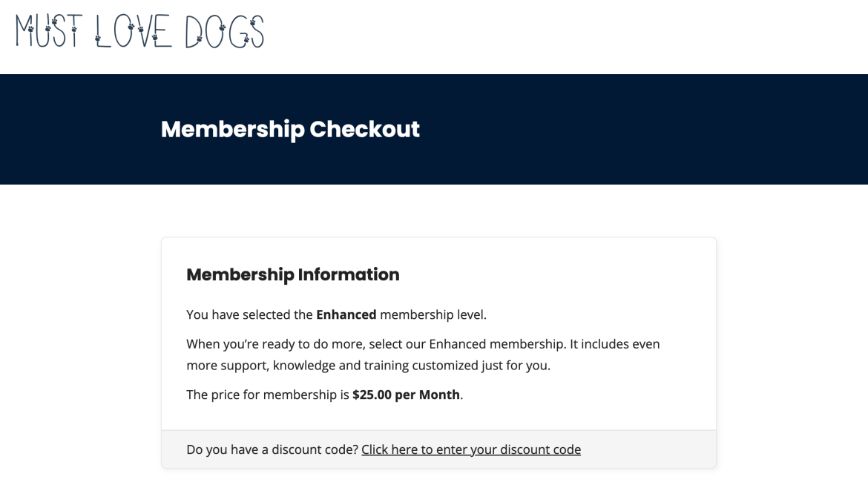This screenshot has height=485, width=868.
Task: Click the bolded $25.00 per Month price
Action: [x=406, y=395]
